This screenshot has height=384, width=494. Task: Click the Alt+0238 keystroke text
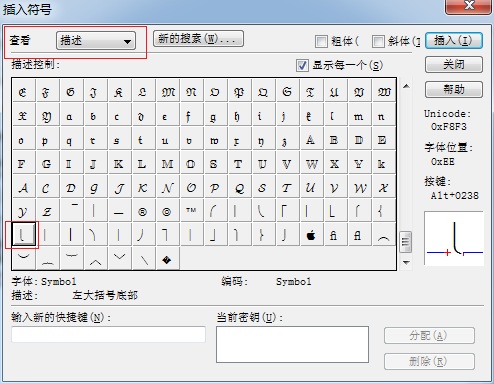[x=455, y=195]
